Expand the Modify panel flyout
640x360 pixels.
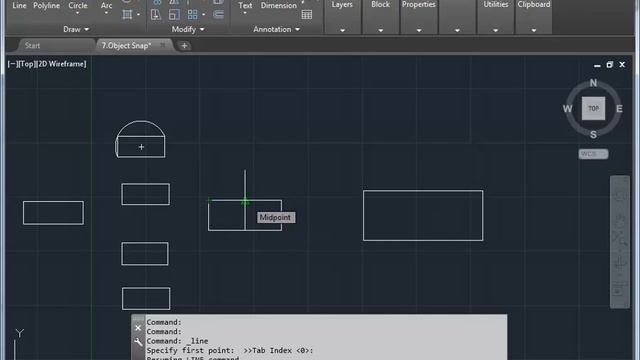click(x=188, y=29)
